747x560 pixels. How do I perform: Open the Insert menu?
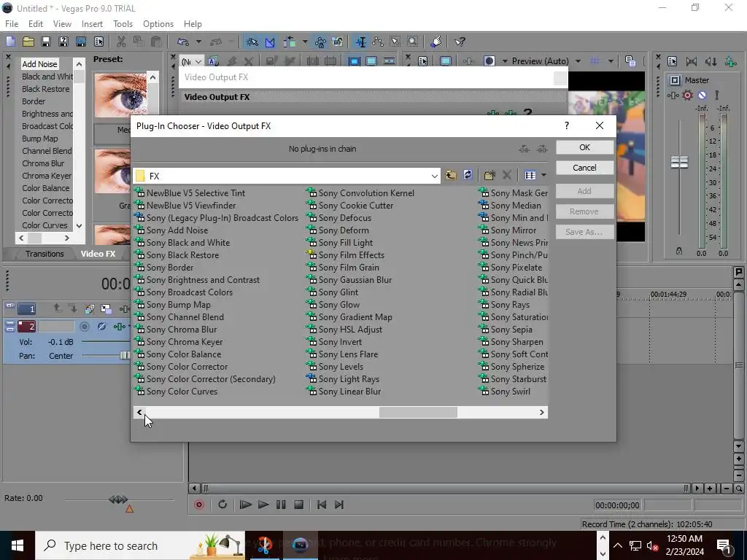point(92,24)
